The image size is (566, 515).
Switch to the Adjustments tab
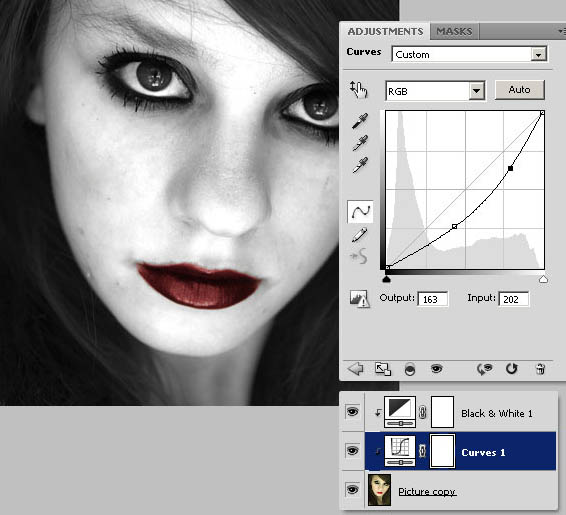385,31
